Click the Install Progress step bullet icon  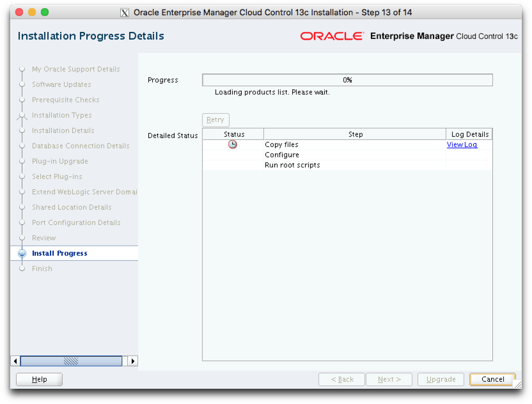coord(22,253)
